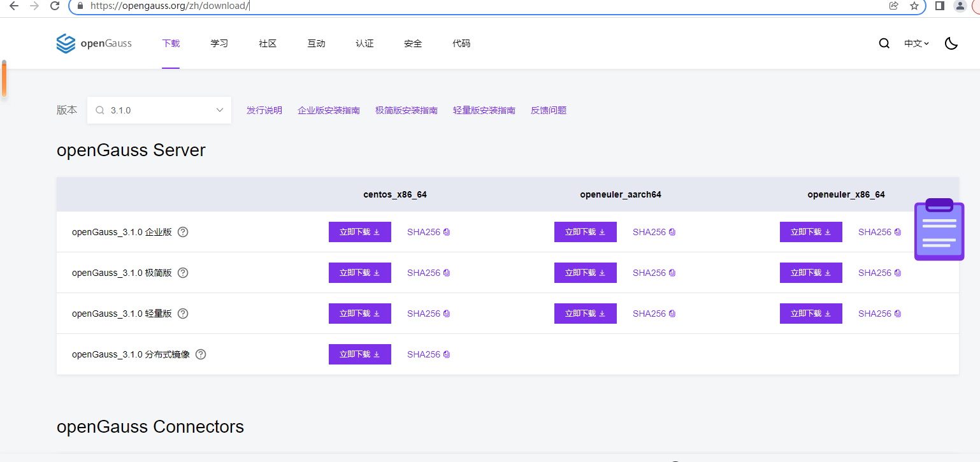Open the 企业版安装指南 link
Image resolution: width=980 pixels, height=462 pixels.
(329, 110)
